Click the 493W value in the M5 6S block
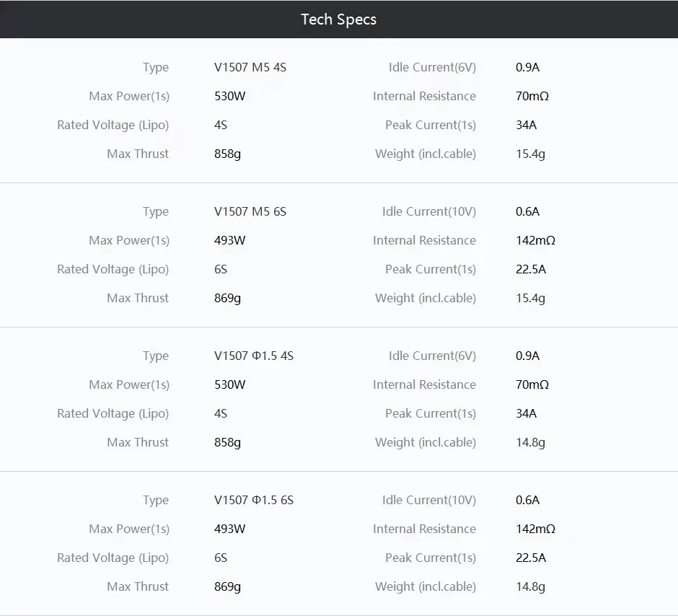 tap(229, 240)
